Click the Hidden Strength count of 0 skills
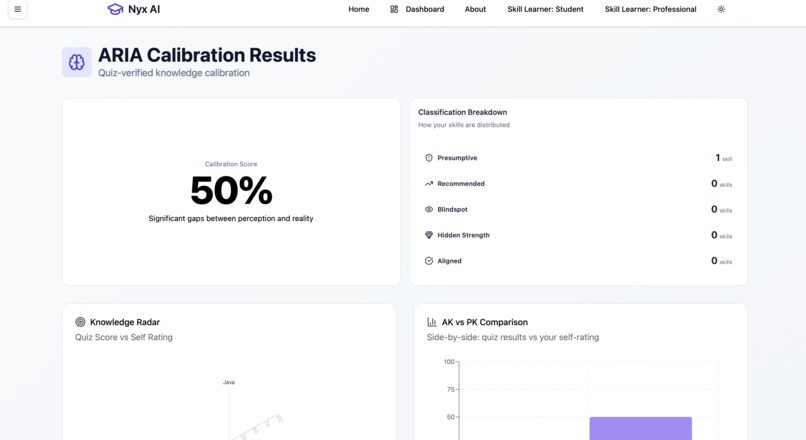This screenshot has width=806, height=440. click(722, 235)
